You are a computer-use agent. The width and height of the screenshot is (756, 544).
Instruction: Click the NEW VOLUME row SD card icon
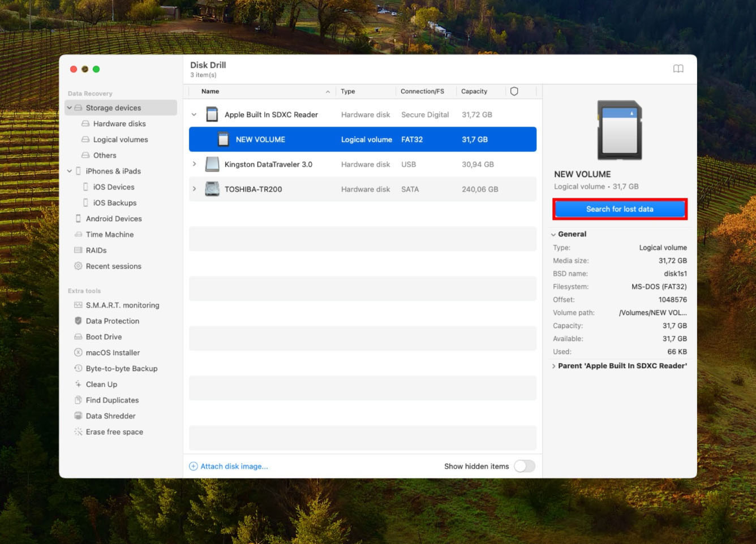tap(224, 140)
